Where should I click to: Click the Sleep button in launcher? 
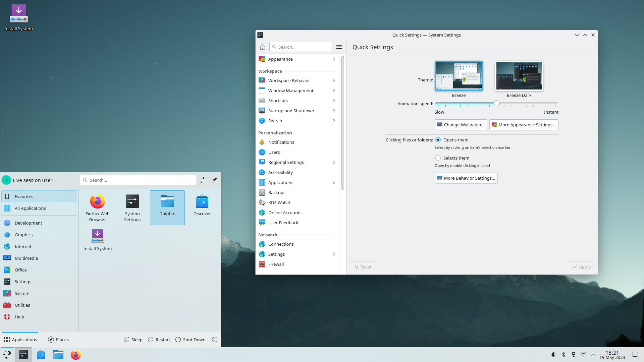[133, 340]
